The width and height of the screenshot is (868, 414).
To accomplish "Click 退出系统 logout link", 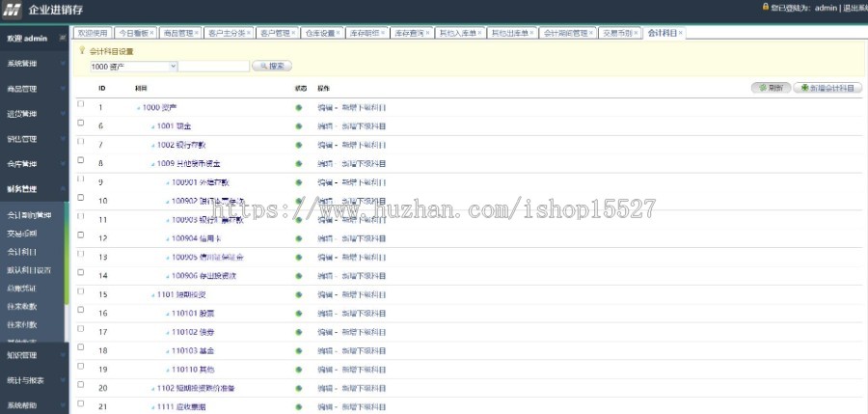I will pyautogui.click(x=854, y=8).
